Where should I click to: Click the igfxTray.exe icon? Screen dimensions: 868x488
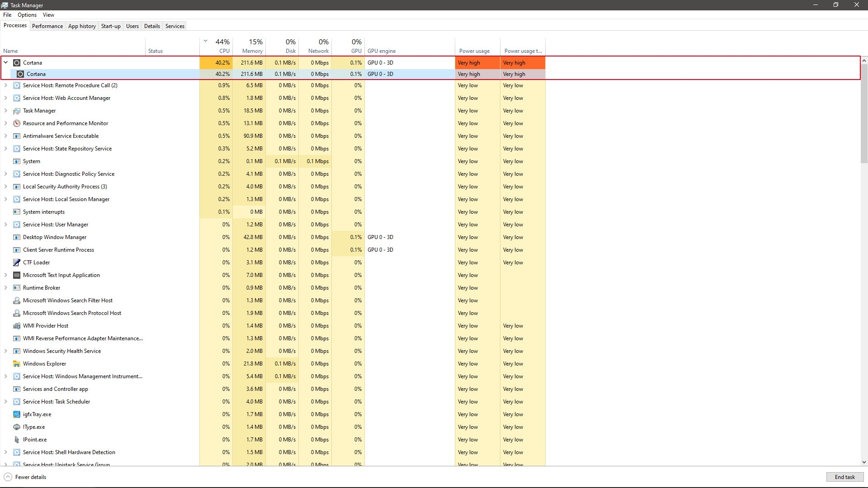tap(16, 414)
